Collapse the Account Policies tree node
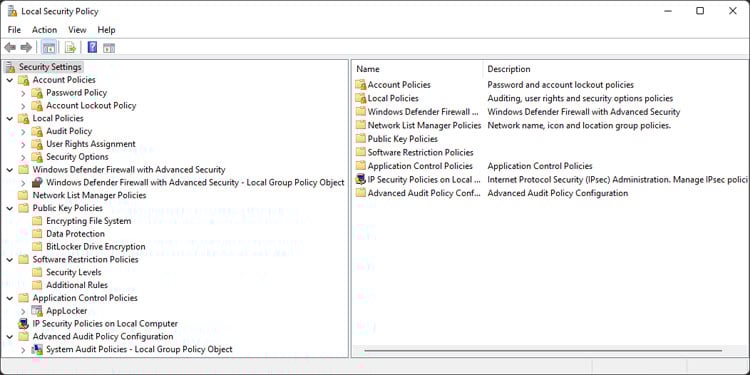The image size is (750, 375). [10, 80]
